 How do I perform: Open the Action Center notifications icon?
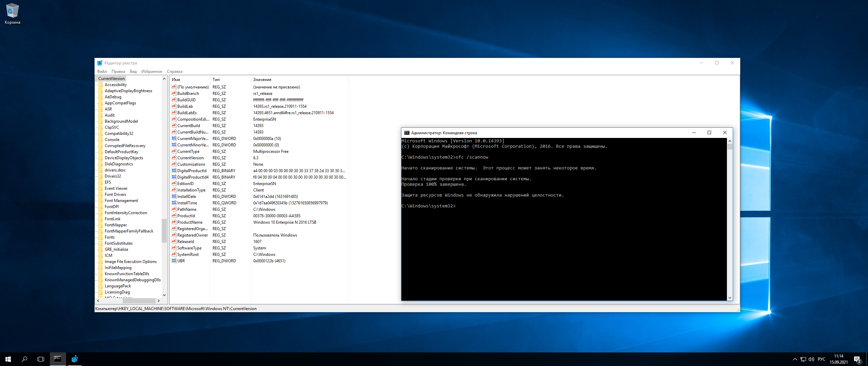pos(857,359)
